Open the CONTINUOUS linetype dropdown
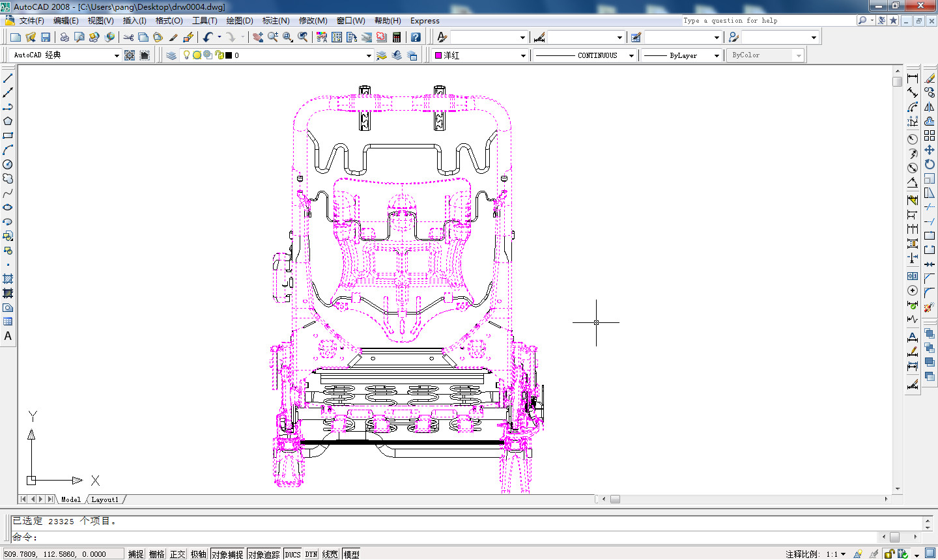This screenshot has height=560, width=938. (631, 55)
